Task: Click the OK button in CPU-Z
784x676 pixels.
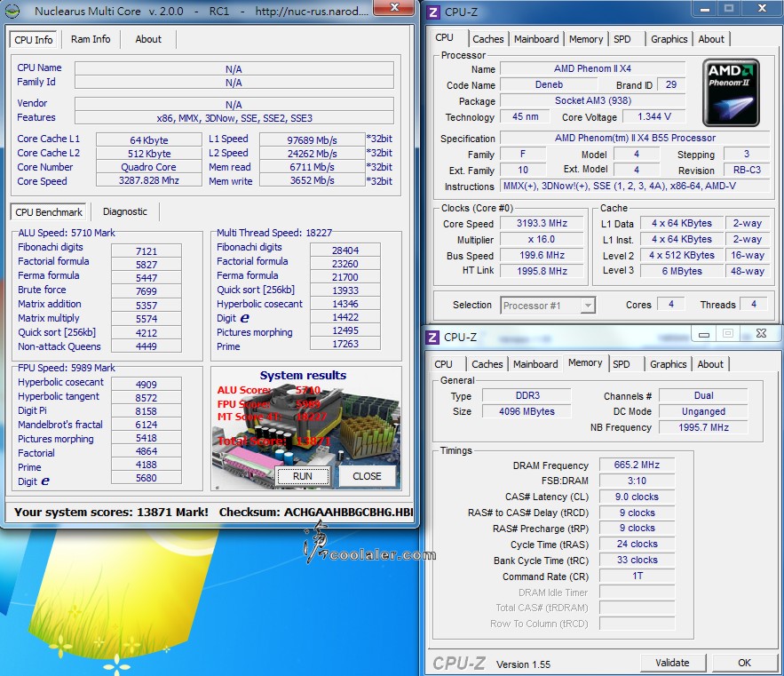Action: pos(745,663)
